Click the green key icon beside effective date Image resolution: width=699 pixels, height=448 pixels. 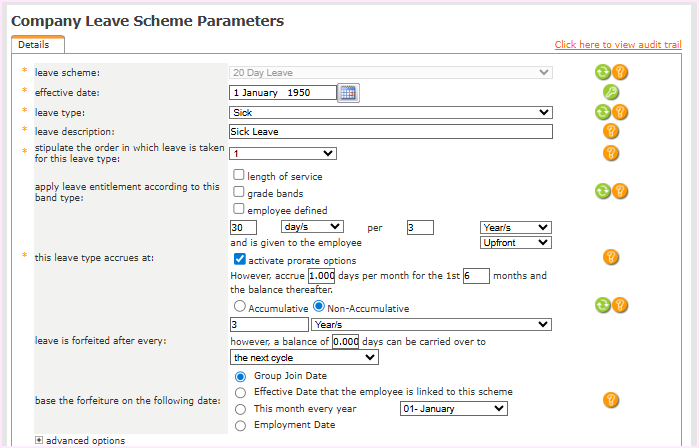[611, 92]
